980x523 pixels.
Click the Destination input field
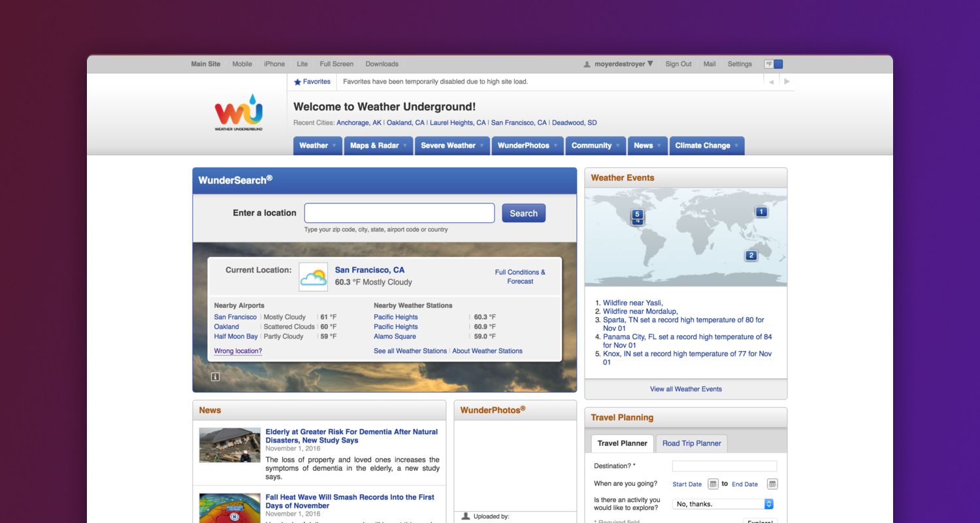tap(725, 466)
